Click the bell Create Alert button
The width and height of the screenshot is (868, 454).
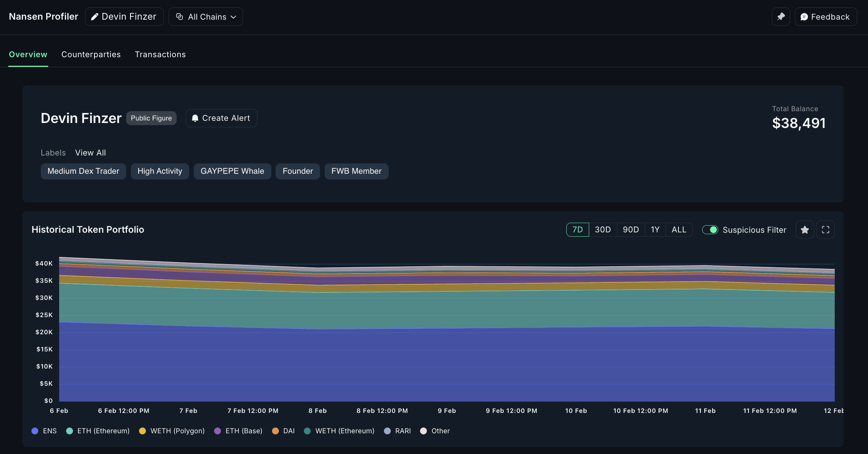point(221,118)
